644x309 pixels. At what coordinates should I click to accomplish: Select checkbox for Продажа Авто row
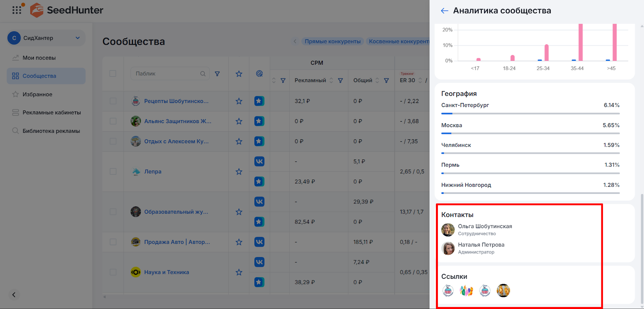(x=113, y=242)
